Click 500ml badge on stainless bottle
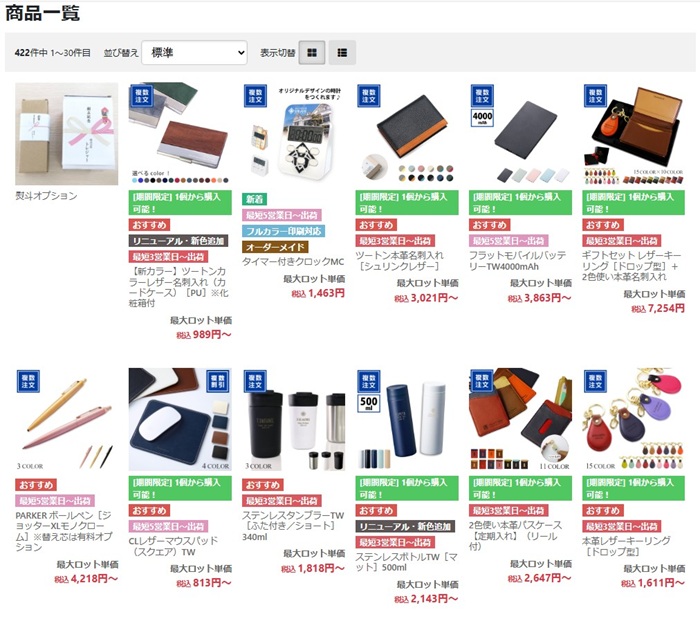This screenshot has height=621, width=700. [x=369, y=403]
